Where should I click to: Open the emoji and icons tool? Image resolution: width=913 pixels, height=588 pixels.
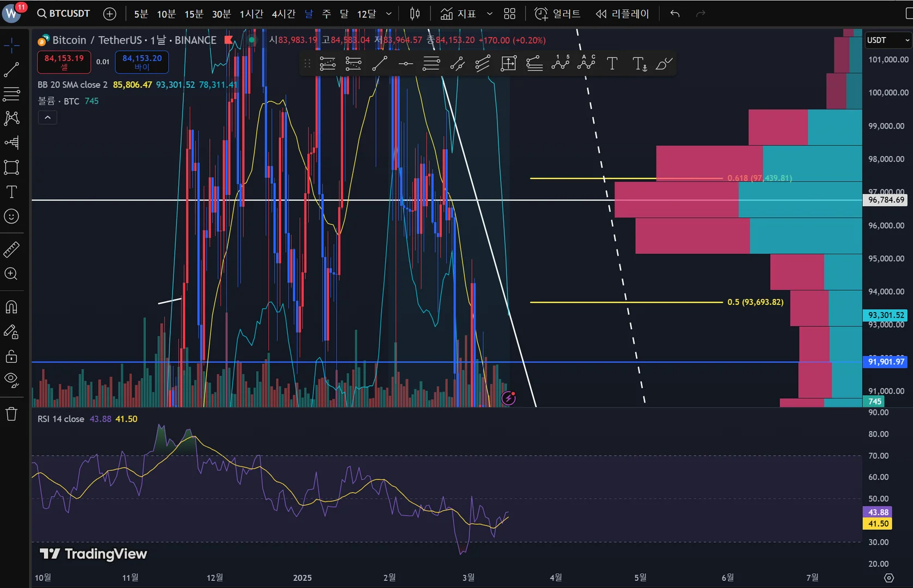[11, 216]
